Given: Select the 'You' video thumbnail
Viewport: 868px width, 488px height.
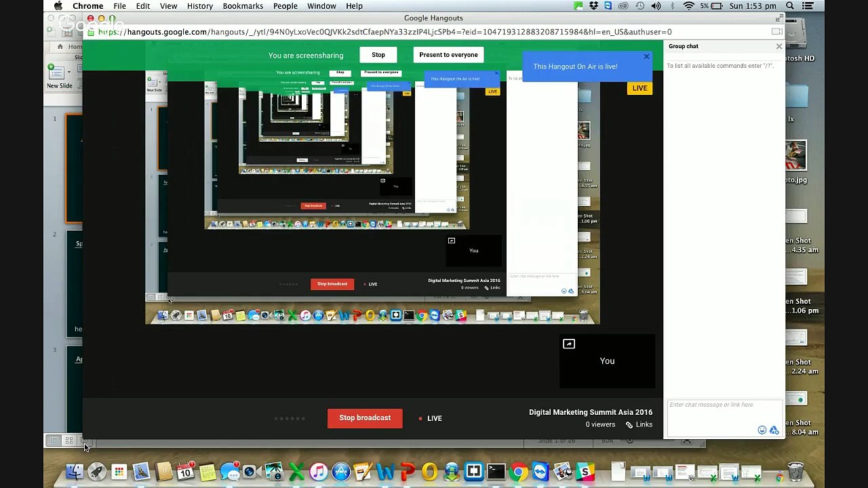Looking at the screenshot, I should coord(607,361).
